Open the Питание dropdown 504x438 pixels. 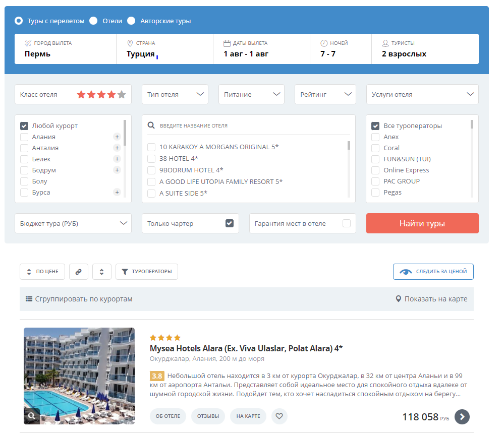(251, 94)
